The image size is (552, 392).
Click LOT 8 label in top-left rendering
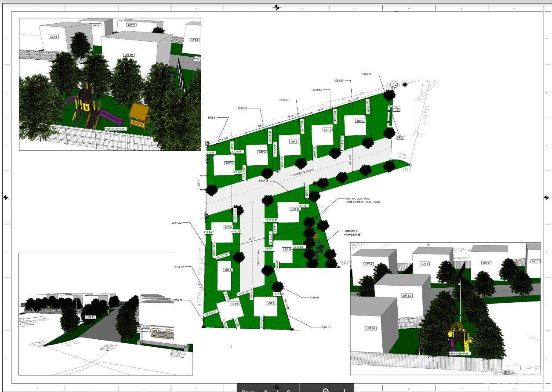coord(96,25)
